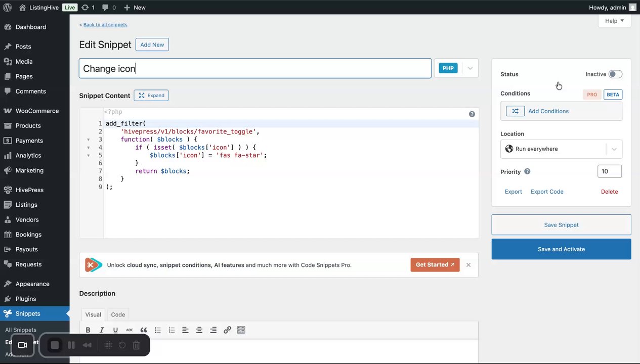Click the Vendors sidebar icon

(8, 219)
